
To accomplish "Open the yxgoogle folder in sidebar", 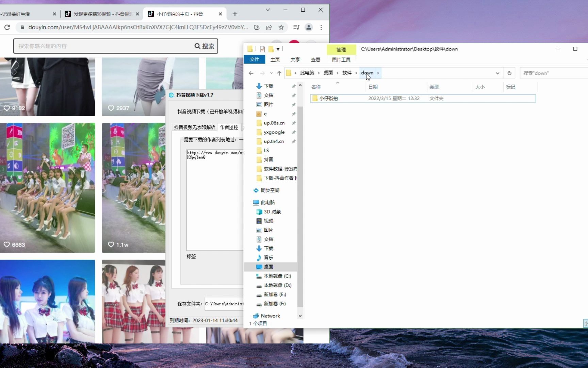I will coord(274,132).
